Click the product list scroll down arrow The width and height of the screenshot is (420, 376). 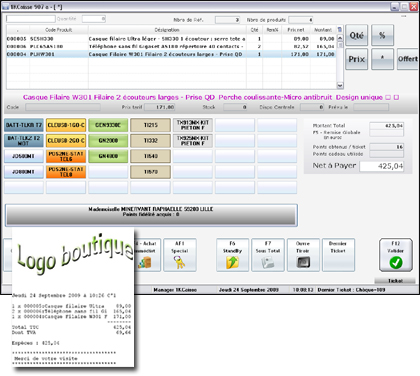pyautogui.click(x=340, y=85)
